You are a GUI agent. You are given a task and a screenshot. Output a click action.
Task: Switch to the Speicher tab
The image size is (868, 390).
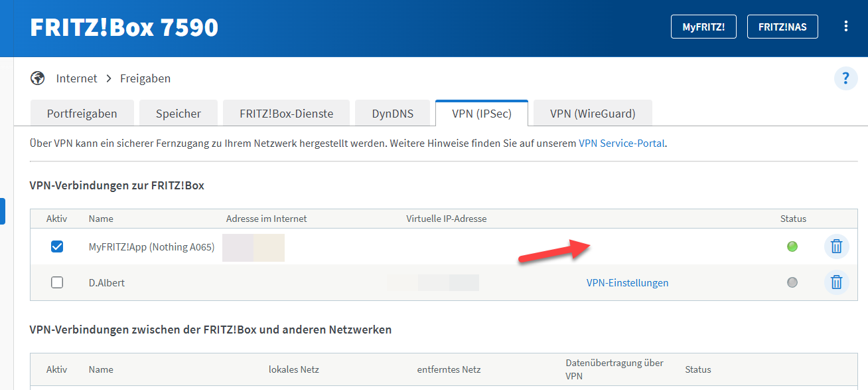coord(179,114)
